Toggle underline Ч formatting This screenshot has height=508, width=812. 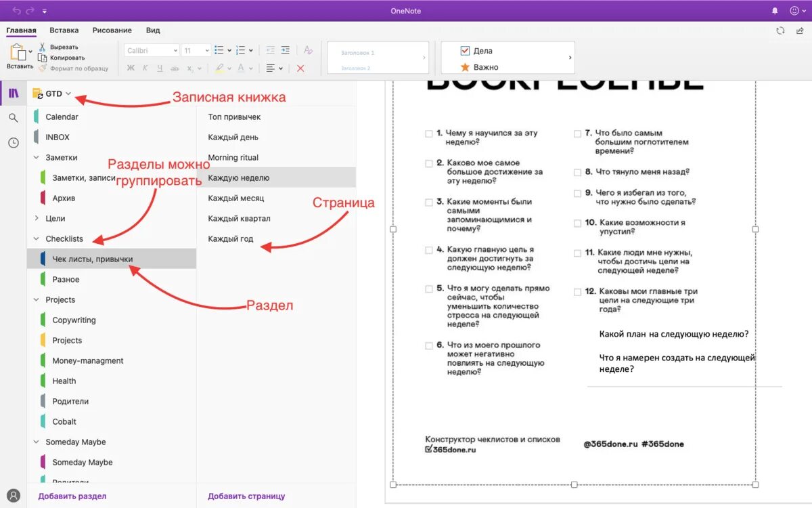(160, 68)
